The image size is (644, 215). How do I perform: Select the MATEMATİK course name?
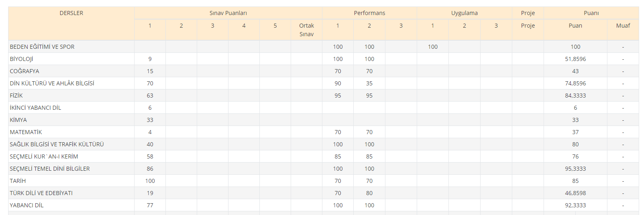click(x=26, y=132)
